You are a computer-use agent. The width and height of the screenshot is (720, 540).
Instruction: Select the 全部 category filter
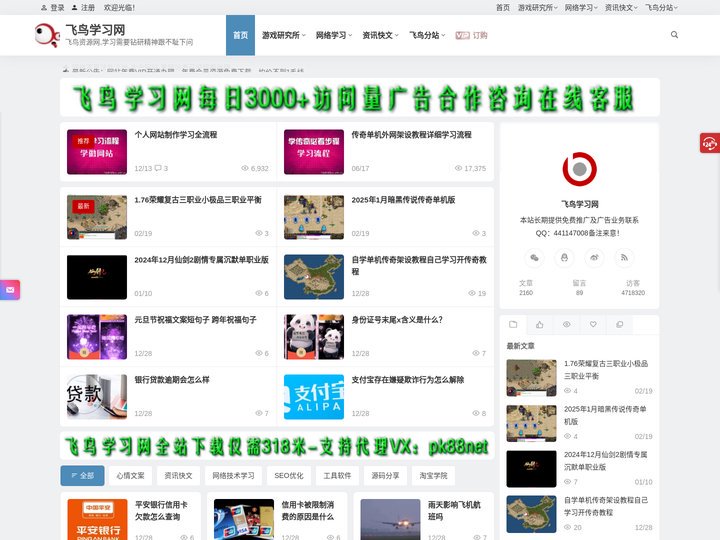pos(83,476)
